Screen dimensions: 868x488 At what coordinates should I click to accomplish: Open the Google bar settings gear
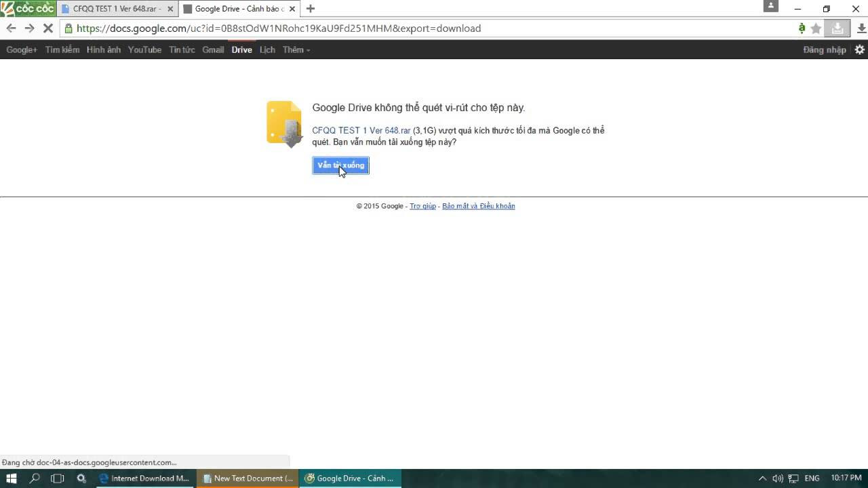click(x=859, y=49)
